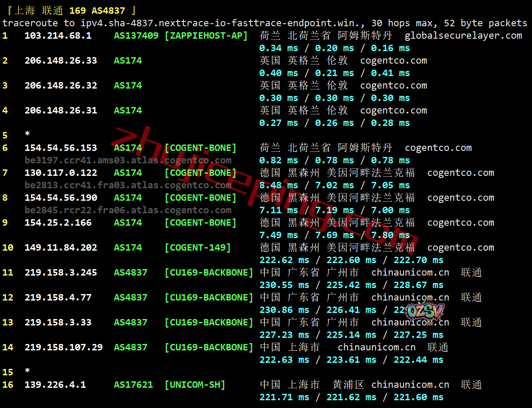This screenshot has height=408, width=532.
Task: Click the asterisk on hop 15
Action: pos(28,372)
